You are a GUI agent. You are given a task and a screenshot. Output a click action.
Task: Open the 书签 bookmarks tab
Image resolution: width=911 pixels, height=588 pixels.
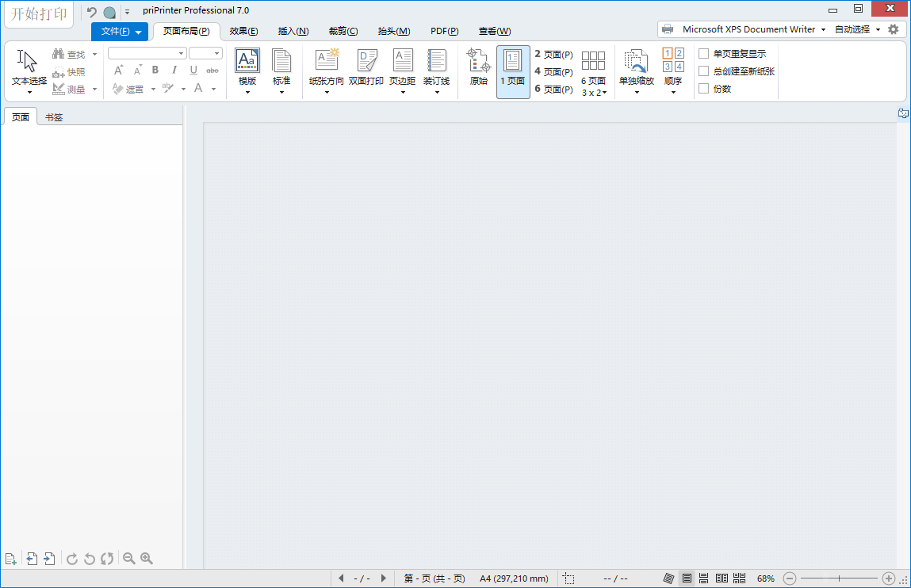click(x=54, y=117)
